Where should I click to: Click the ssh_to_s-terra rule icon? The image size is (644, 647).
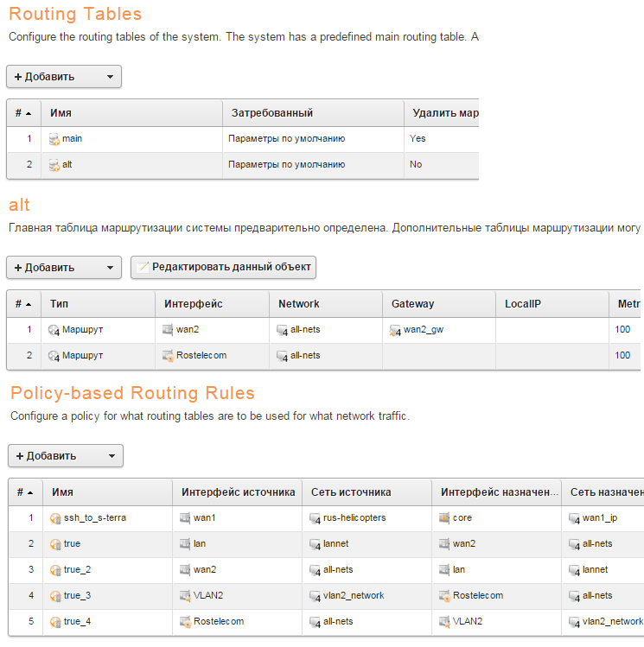coord(55,518)
